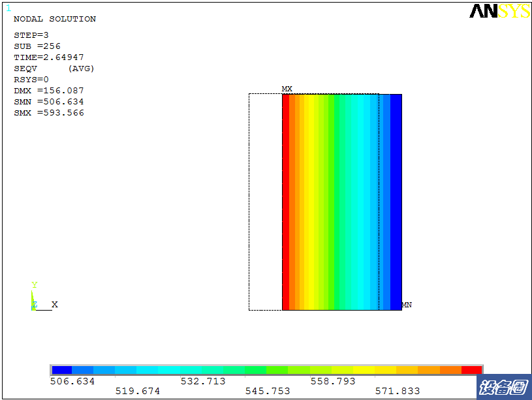Pick the dark blue contour band on the model
This screenshot has height=400, width=532.
click(x=396, y=202)
